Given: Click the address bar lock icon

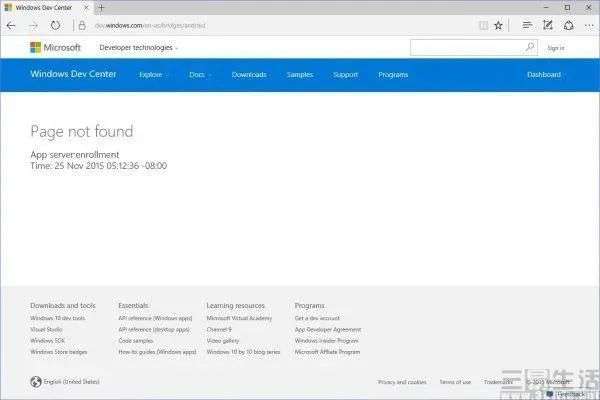Looking at the screenshot, I should [82, 26].
